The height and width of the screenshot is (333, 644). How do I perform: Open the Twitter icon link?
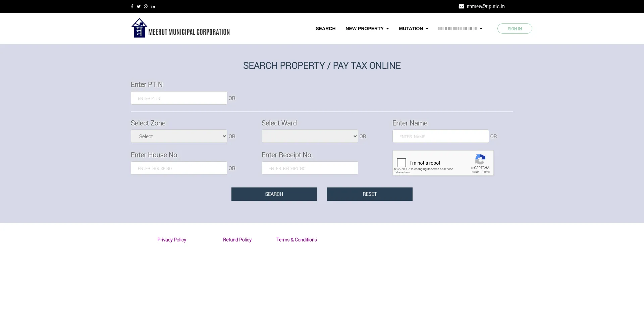coord(139,6)
